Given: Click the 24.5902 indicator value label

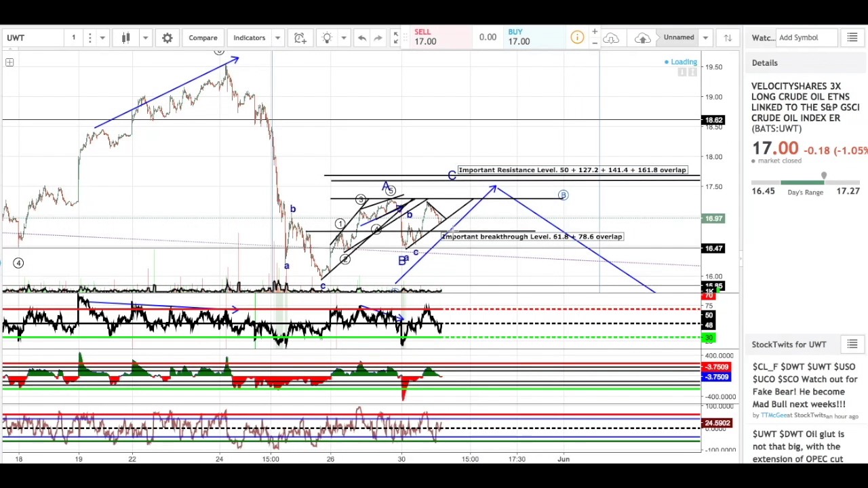Looking at the screenshot, I should [x=717, y=423].
